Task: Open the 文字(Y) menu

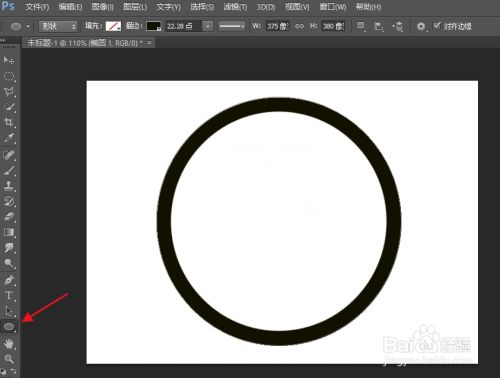Action: [168, 7]
